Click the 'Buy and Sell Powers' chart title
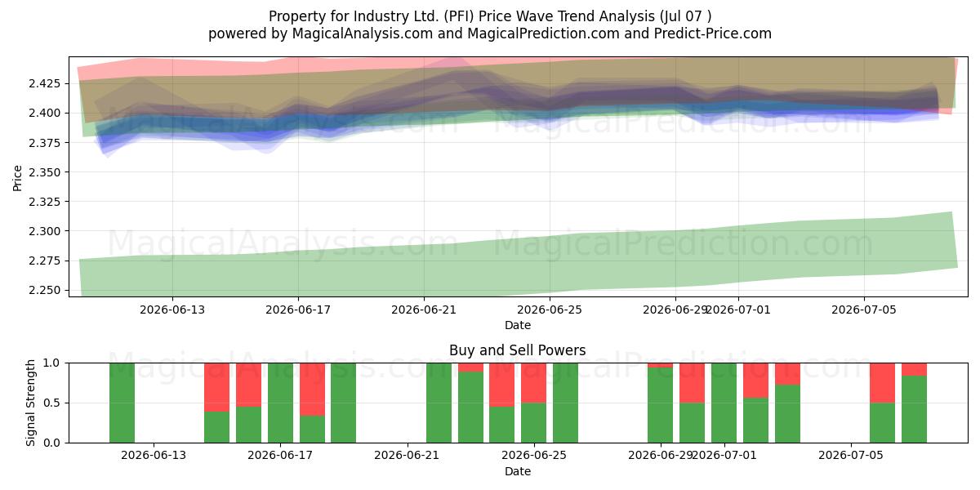 (518, 350)
